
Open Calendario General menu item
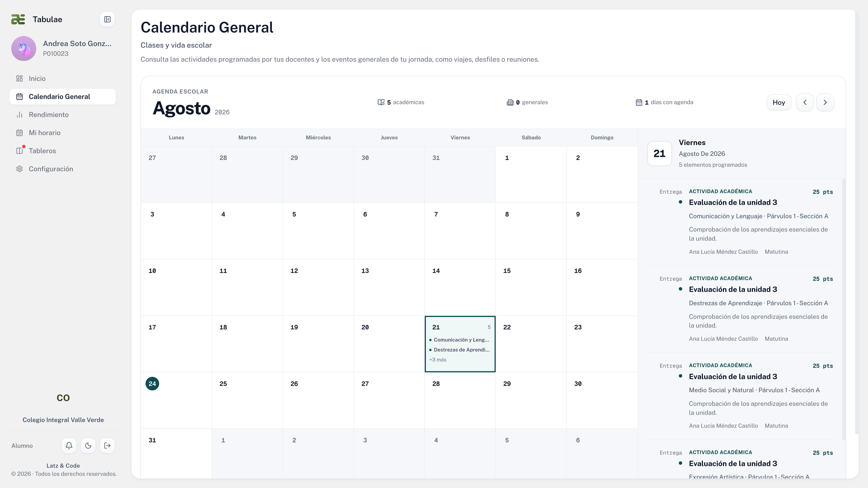coord(63,97)
